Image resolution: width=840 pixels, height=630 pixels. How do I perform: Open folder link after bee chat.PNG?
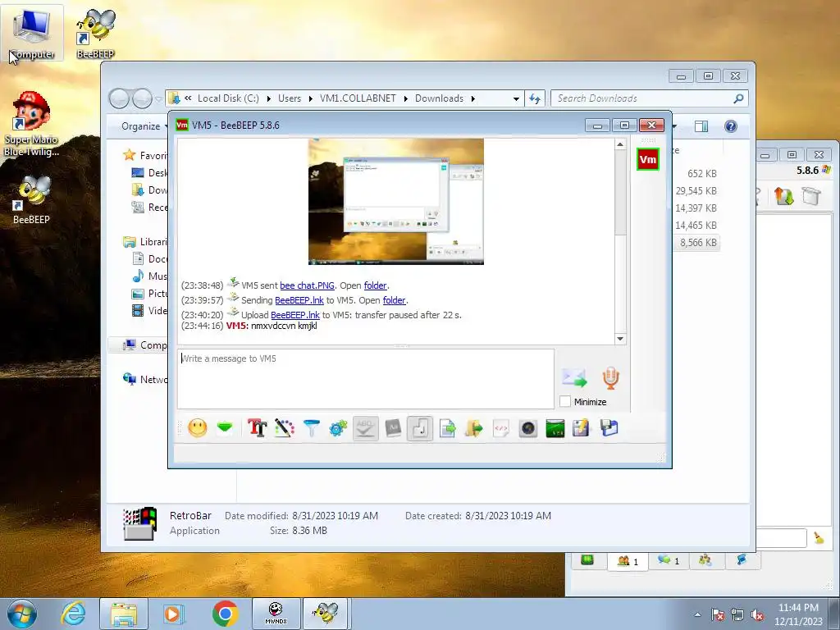pyautogui.click(x=375, y=285)
